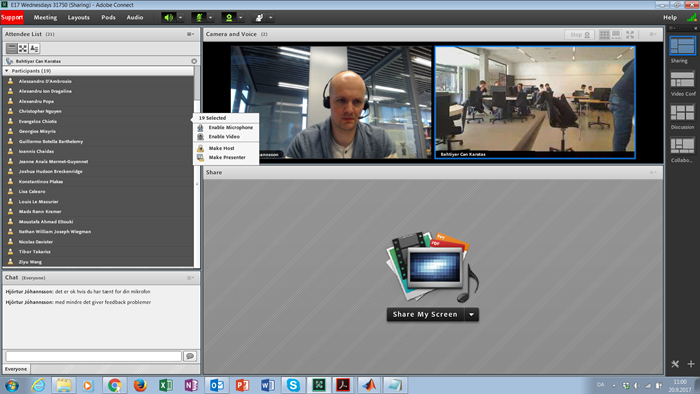This screenshot has width=700, height=394.
Task: Open Windows Start button
Action: coord(12,385)
